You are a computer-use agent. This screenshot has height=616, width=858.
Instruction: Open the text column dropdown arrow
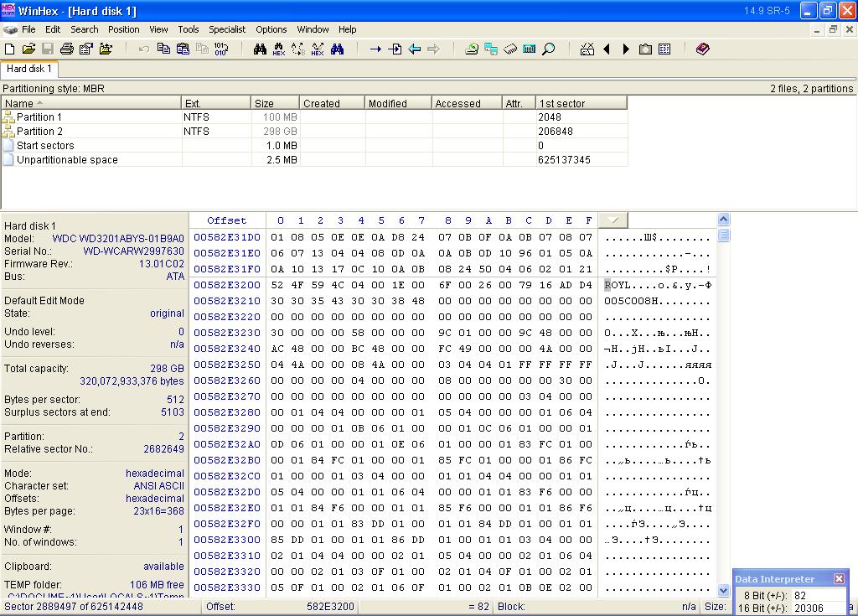pos(612,220)
